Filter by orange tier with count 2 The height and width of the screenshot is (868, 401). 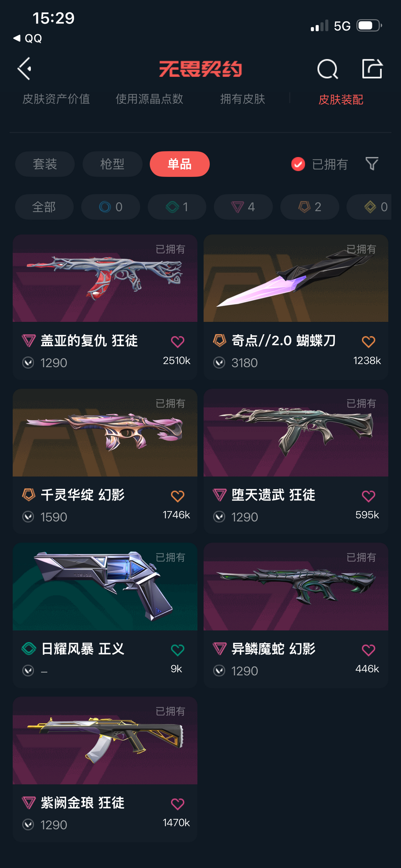coord(310,207)
